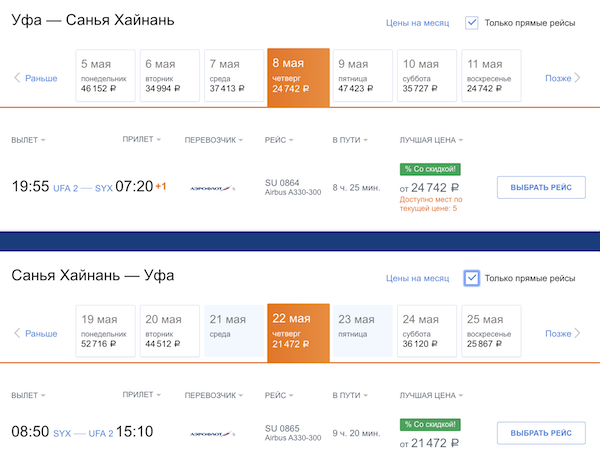600x465 pixels.
Task: Click the left arrow beside Раньше in Санья — Уфа section
Action: [x=17, y=334]
